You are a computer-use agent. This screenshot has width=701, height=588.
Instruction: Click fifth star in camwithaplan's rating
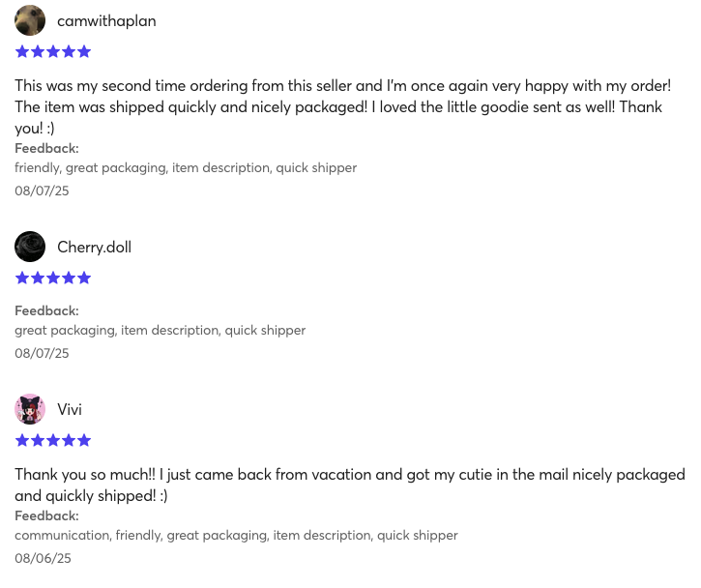point(83,52)
